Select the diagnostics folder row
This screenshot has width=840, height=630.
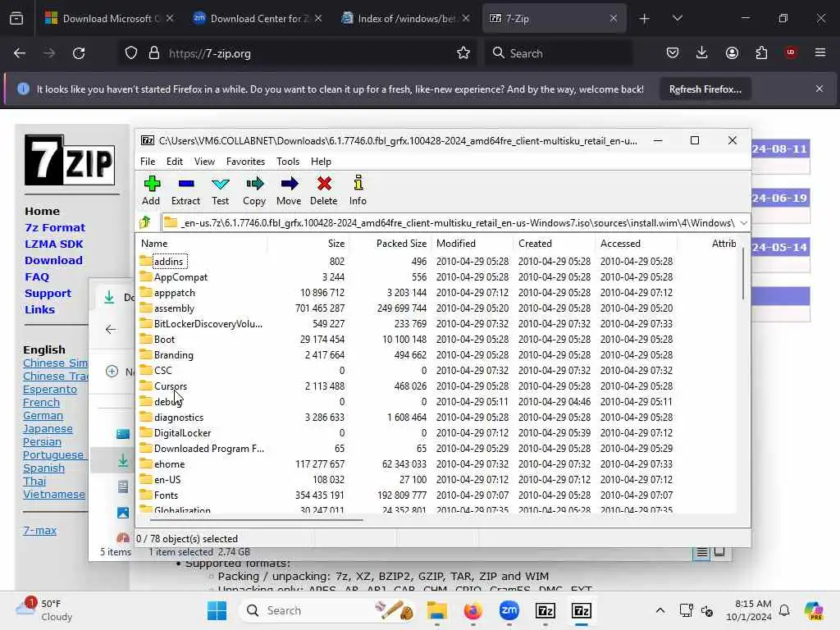click(x=437, y=418)
